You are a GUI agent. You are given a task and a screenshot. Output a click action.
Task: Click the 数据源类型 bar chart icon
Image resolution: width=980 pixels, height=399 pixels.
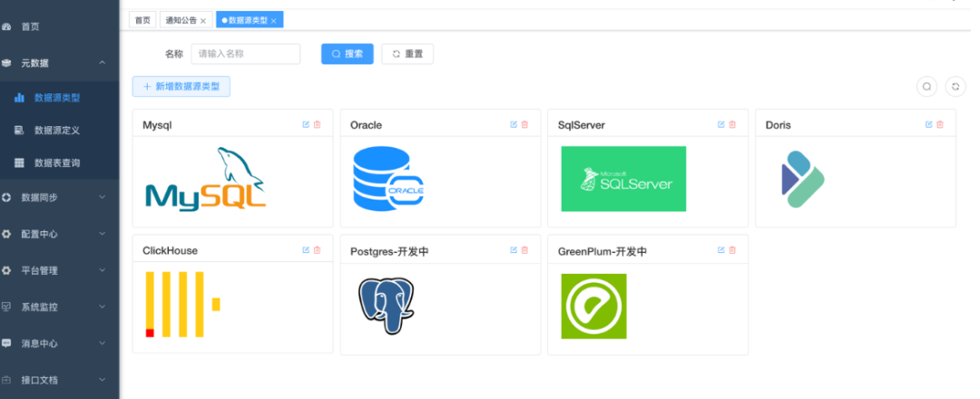pos(19,97)
